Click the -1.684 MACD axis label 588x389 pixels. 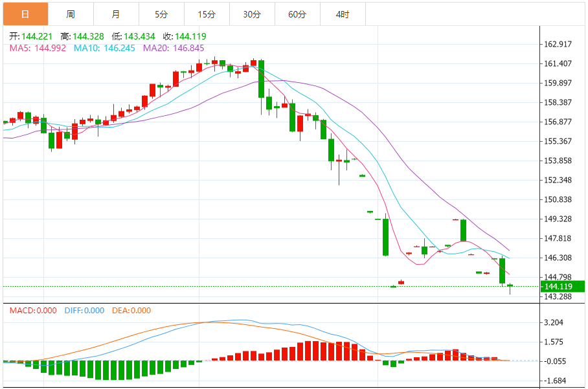pos(554,381)
